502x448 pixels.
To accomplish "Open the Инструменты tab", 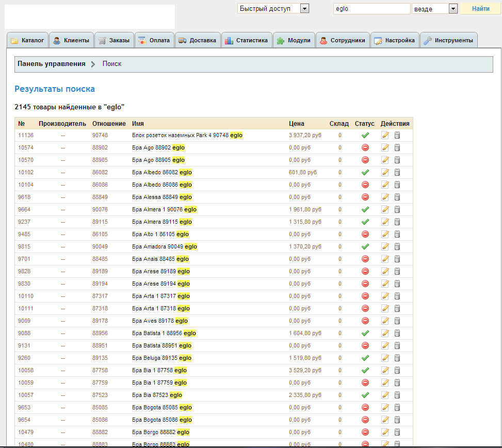I will pos(448,40).
